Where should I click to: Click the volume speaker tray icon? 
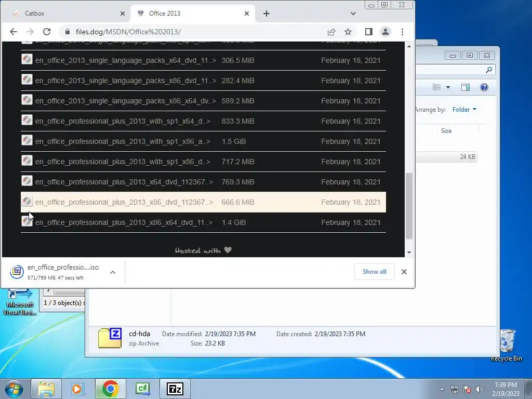point(480,389)
